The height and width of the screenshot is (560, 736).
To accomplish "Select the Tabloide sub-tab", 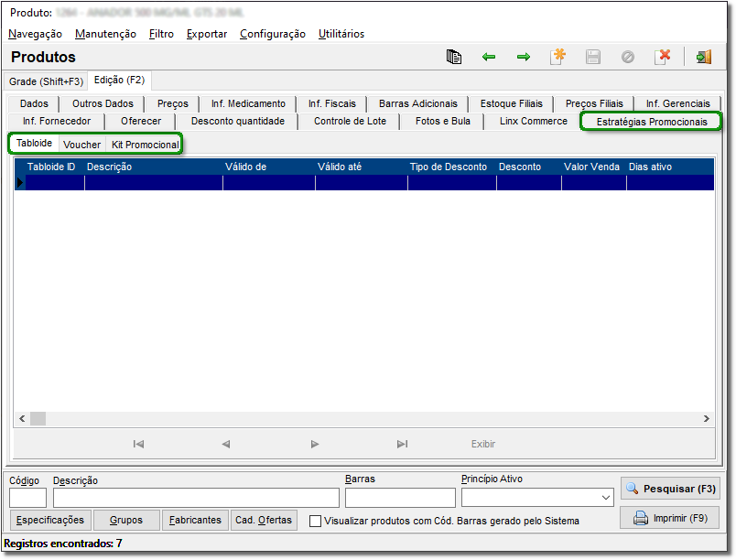I will click(x=34, y=143).
